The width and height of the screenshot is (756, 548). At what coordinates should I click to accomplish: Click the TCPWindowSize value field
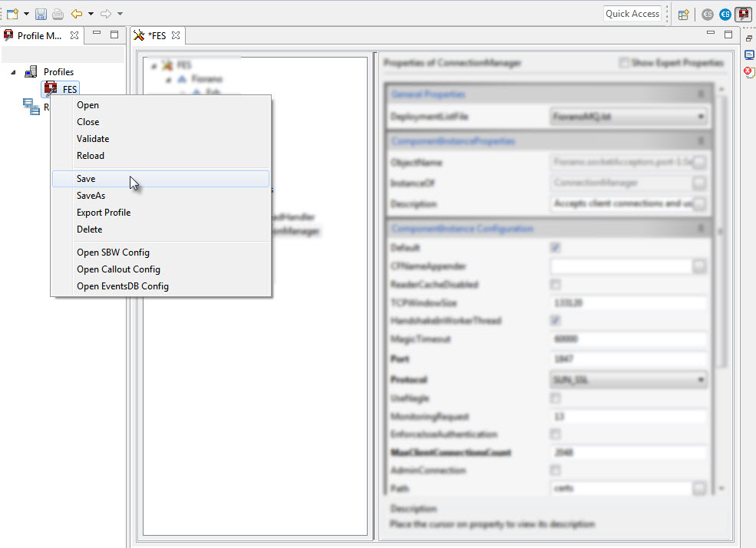629,303
